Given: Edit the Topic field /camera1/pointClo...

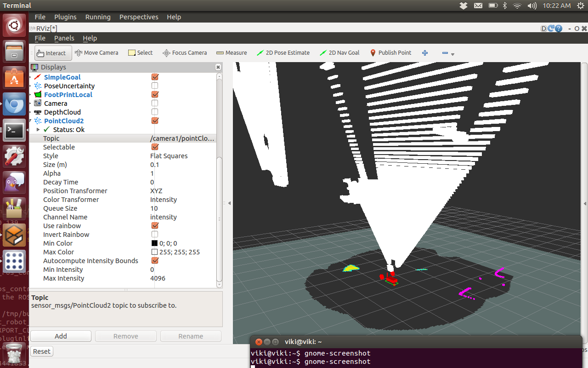Looking at the screenshot, I should pyautogui.click(x=182, y=138).
